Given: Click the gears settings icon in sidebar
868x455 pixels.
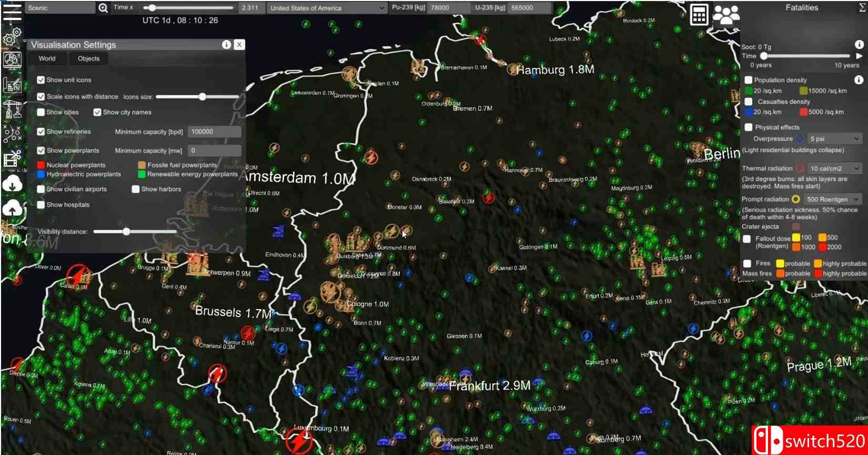Looking at the screenshot, I should coord(12,36).
